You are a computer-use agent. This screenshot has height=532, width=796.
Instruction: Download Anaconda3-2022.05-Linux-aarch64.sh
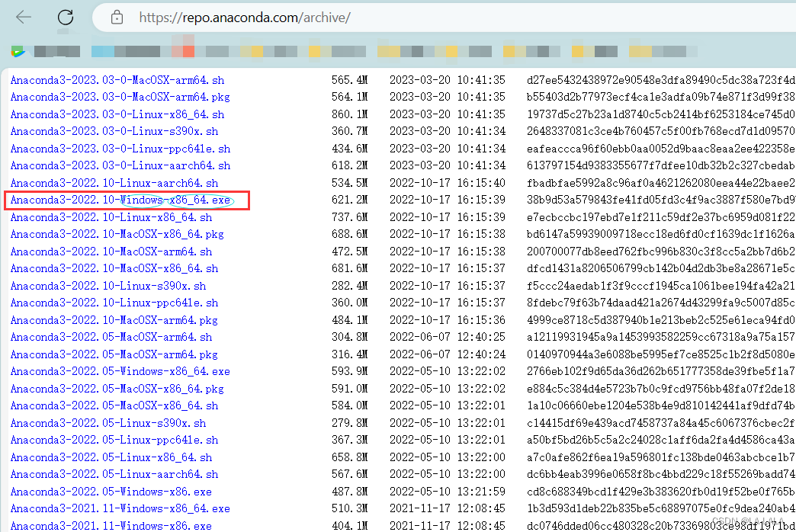tap(114, 475)
